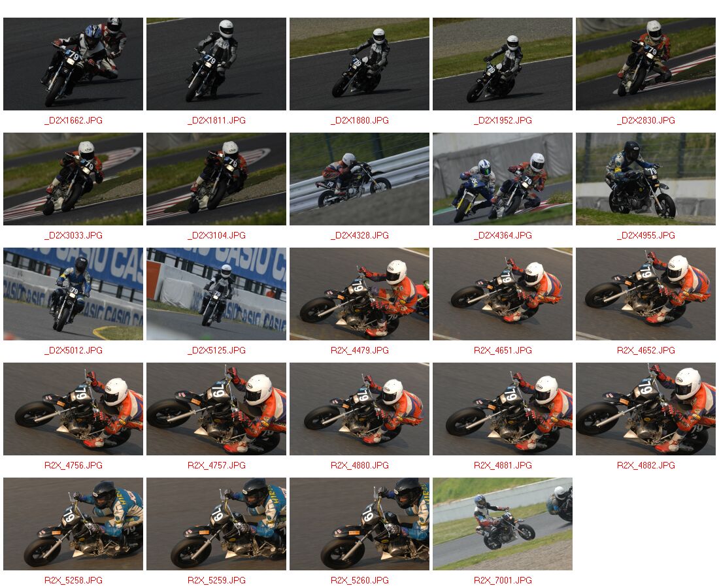The height and width of the screenshot is (588, 719).
Task: Open the _D2X1662.JPG thumbnail image
Action: click(73, 64)
